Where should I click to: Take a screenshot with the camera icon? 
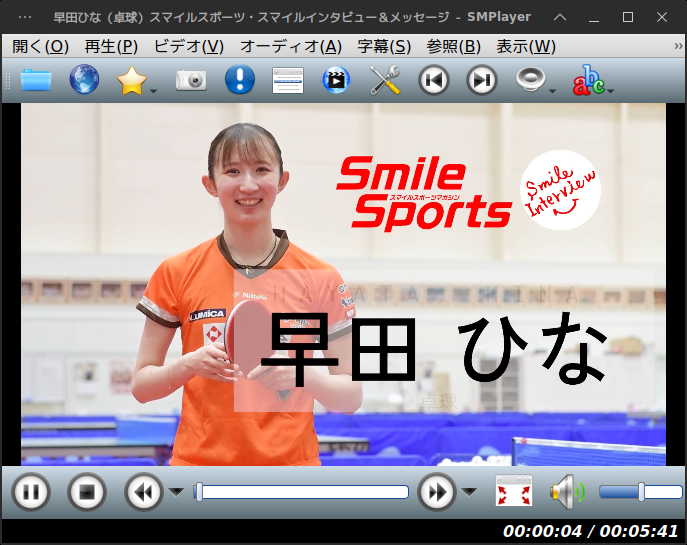pyautogui.click(x=191, y=80)
